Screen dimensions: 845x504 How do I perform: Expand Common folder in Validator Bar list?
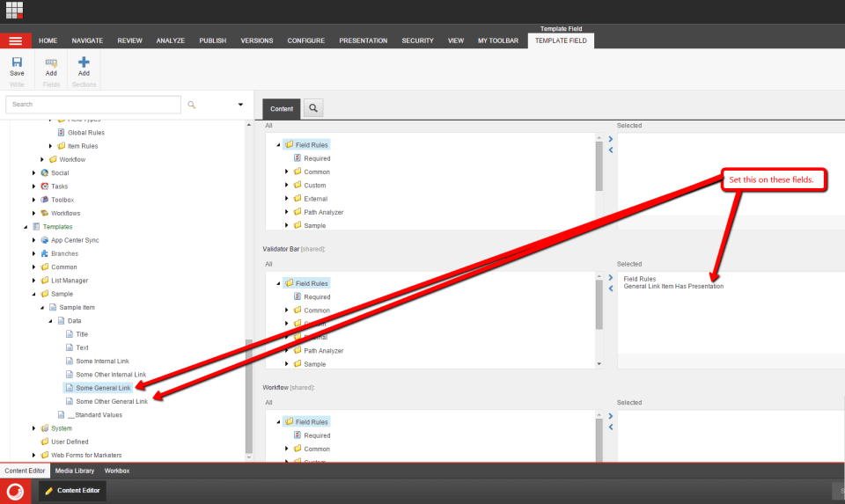pos(287,310)
